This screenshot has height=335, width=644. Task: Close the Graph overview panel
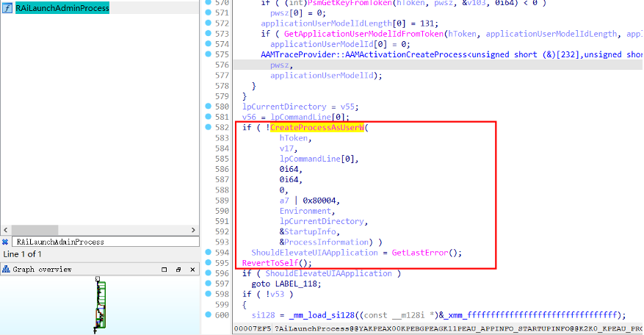[187, 270]
